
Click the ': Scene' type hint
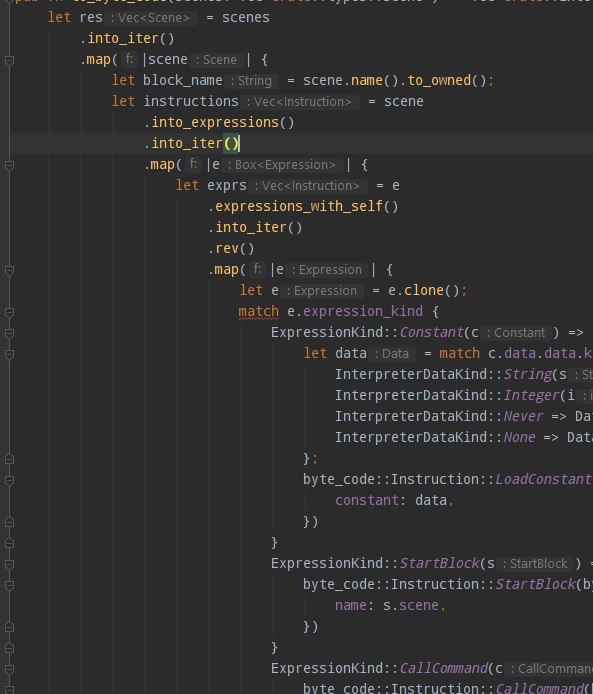(x=217, y=60)
